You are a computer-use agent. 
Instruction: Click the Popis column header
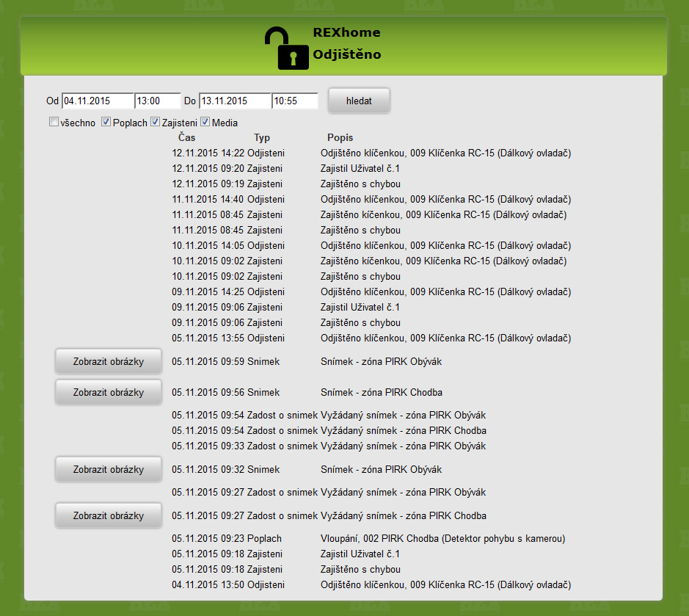coord(340,137)
